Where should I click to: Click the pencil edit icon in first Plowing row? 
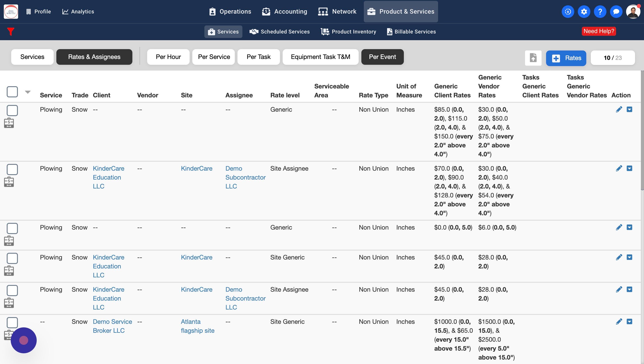coord(619,109)
